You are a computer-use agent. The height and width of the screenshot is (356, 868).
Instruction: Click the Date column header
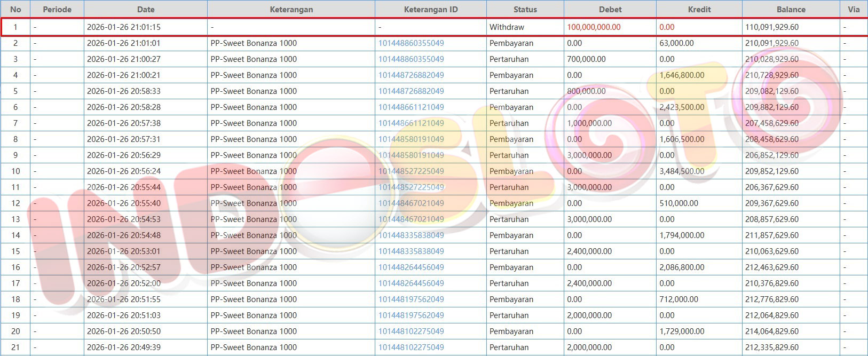click(x=146, y=9)
